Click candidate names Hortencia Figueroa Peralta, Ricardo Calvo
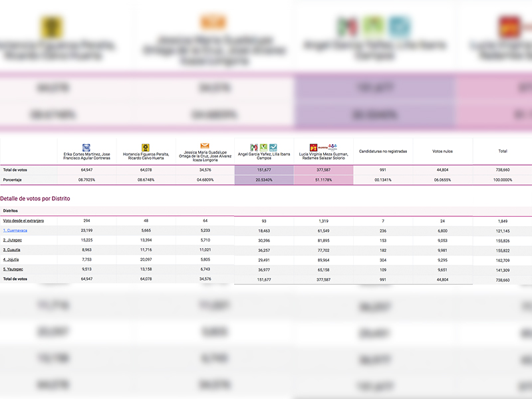 pyautogui.click(x=146, y=156)
